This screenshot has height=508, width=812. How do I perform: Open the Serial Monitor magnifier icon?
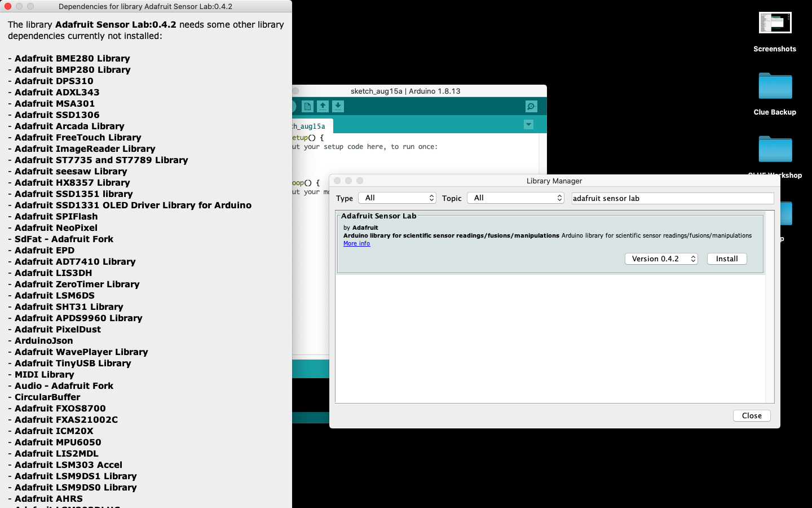(531, 106)
